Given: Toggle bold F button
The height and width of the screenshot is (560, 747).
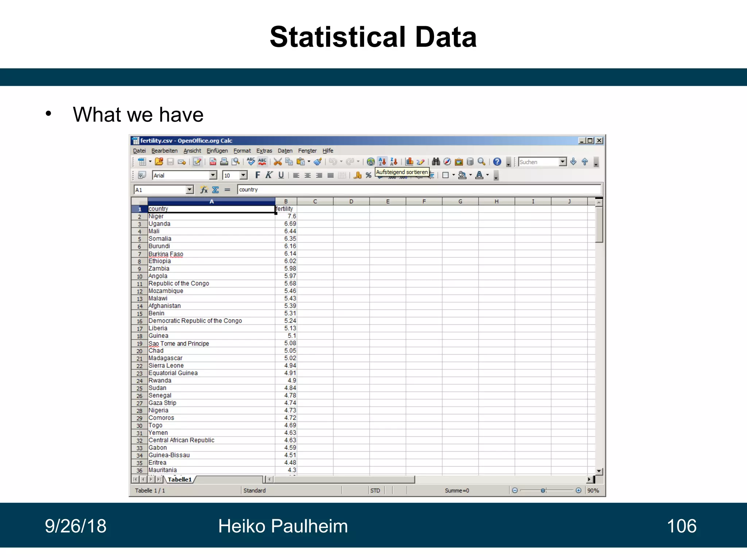Looking at the screenshot, I should click(x=258, y=175).
